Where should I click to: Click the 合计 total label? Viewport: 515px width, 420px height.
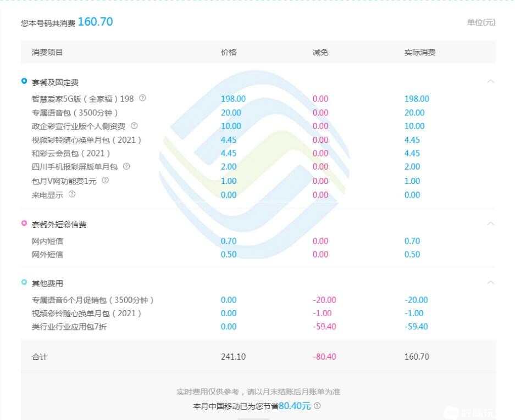coord(40,357)
